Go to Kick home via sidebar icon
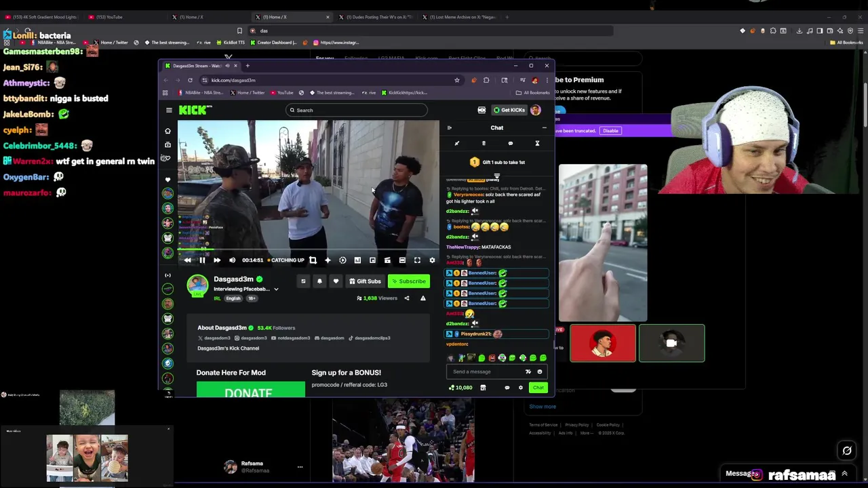Viewport: 868px width, 488px height. 168,131
